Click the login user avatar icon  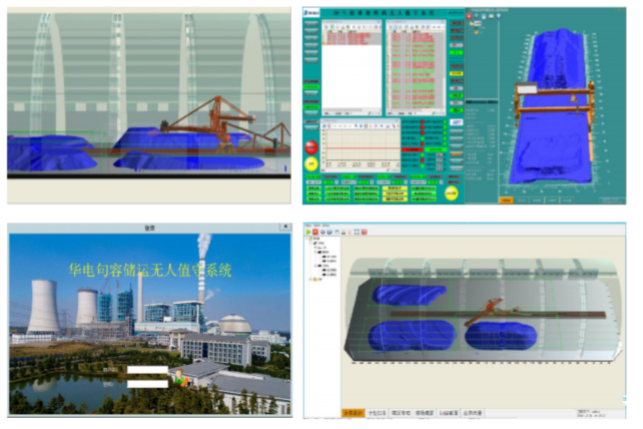[178, 377]
